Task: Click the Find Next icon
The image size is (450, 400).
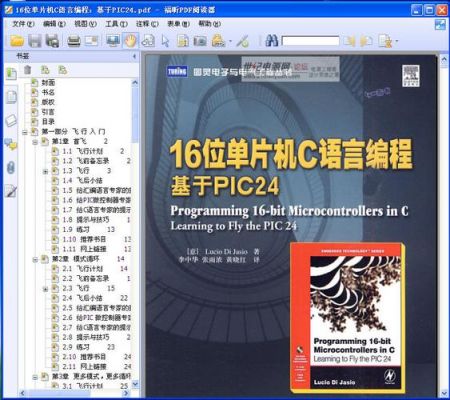Action: click(x=366, y=41)
